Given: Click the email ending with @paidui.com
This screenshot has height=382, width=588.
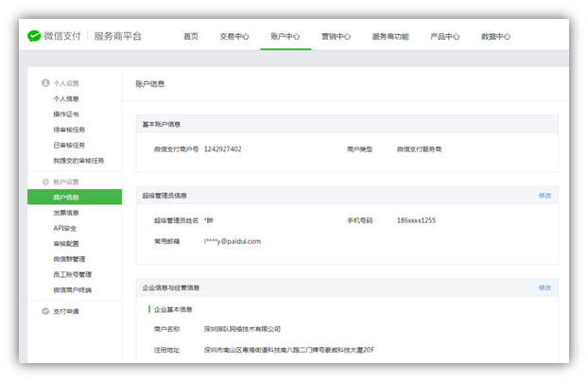Looking at the screenshot, I should point(233,241).
